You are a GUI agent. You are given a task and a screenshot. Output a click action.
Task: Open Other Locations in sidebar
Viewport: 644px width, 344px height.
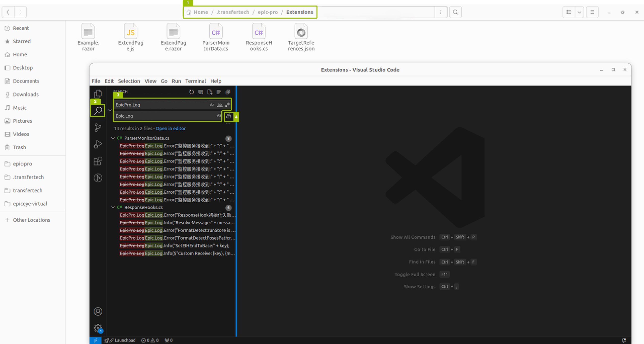(x=33, y=220)
